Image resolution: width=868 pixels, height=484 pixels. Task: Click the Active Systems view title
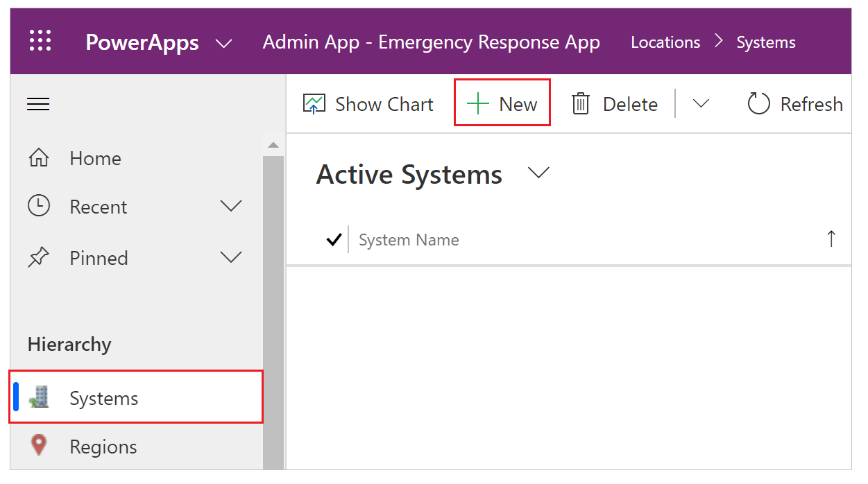coord(409,174)
